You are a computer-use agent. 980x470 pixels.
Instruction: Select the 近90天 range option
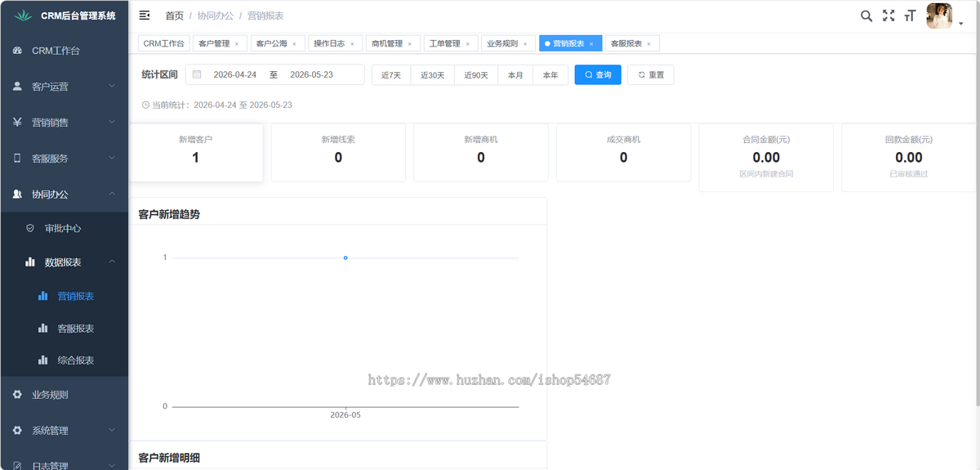tap(477, 74)
